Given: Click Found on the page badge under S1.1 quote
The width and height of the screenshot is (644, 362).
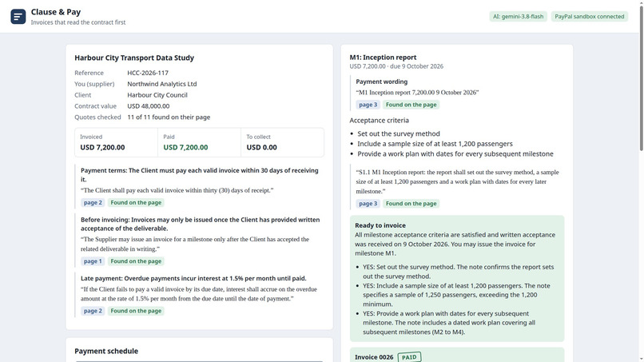Looking at the screenshot, I should (x=411, y=204).
